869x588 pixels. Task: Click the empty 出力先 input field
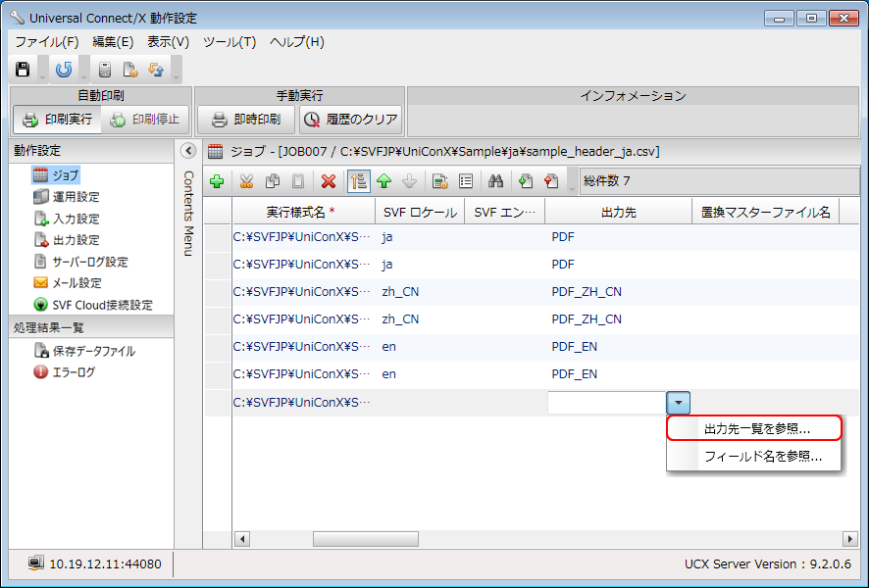pyautogui.click(x=607, y=403)
